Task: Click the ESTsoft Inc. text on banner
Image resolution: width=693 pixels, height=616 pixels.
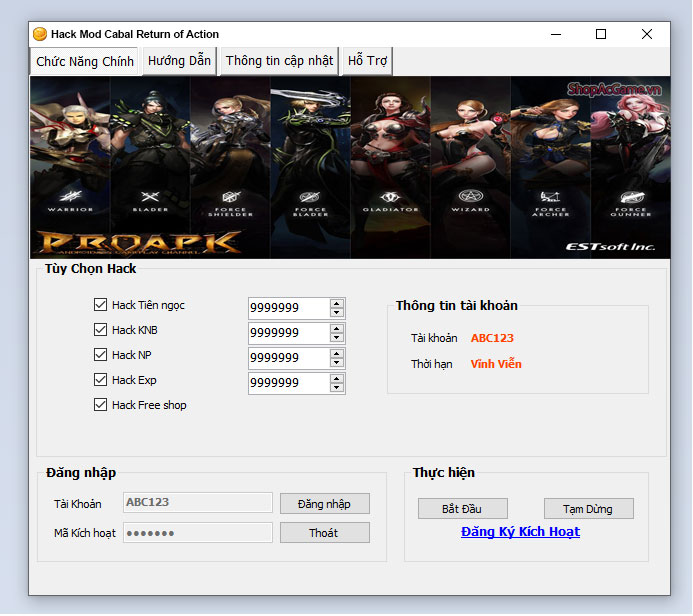Action: (610, 247)
